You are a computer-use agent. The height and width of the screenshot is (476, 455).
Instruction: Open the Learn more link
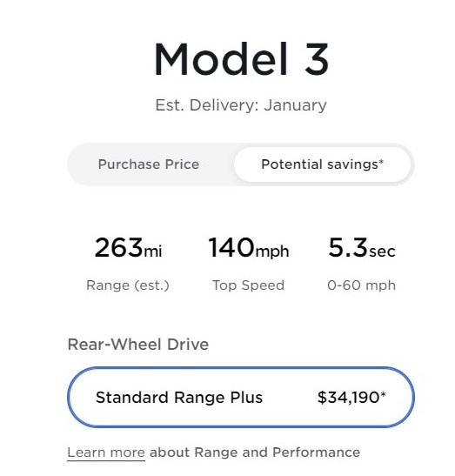(106, 453)
